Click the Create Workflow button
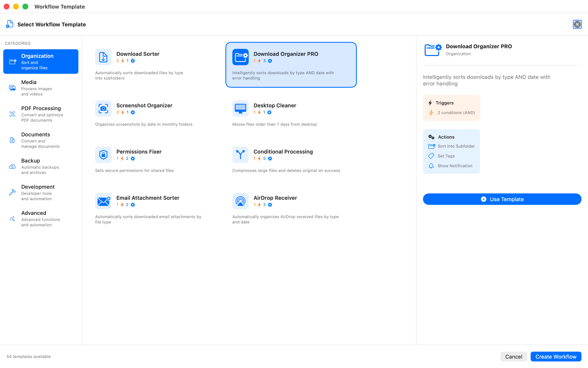 coord(556,357)
